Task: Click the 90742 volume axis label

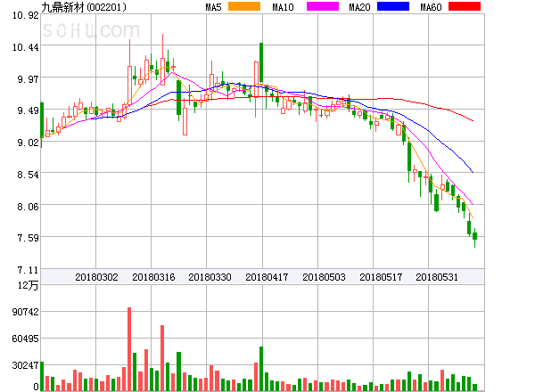Action: click(26, 312)
